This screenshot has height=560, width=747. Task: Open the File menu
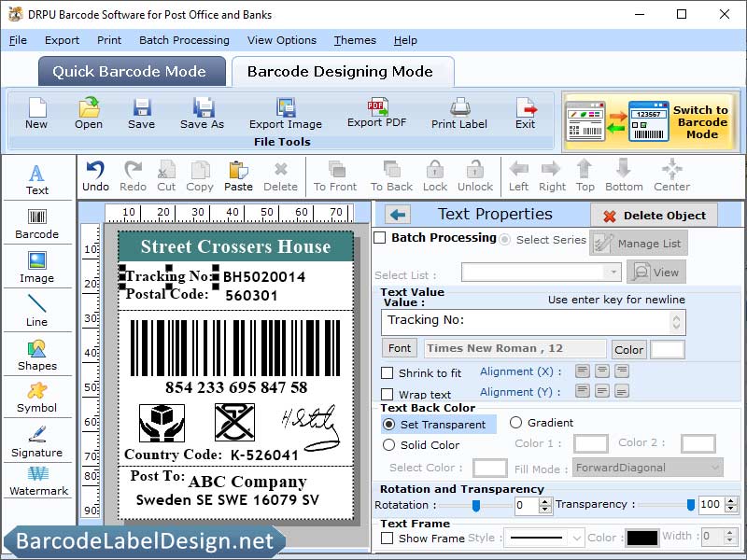coord(18,40)
